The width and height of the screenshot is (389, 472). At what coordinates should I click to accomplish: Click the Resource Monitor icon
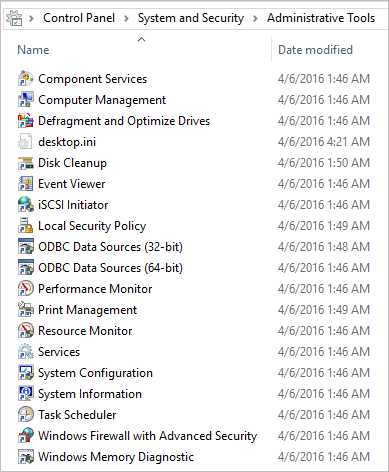[25, 331]
